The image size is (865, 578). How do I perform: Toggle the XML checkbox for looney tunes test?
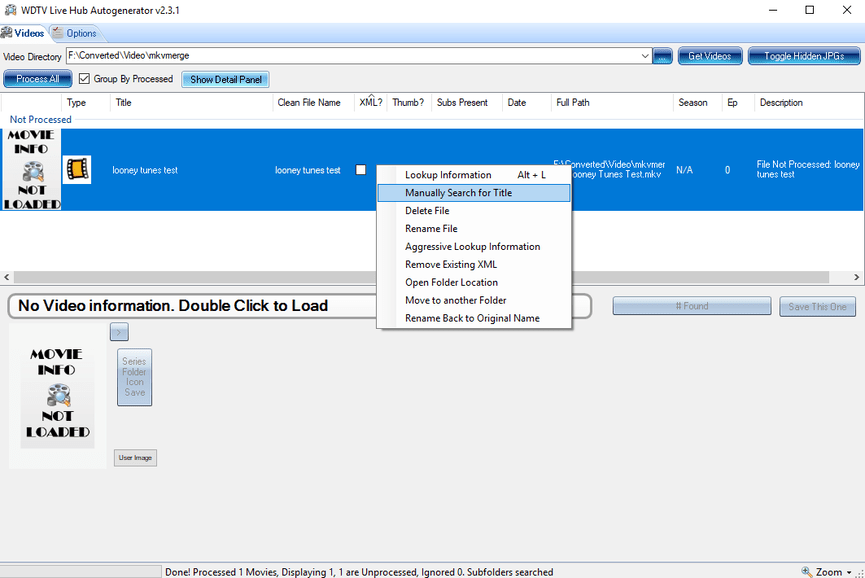coord(361,170)
